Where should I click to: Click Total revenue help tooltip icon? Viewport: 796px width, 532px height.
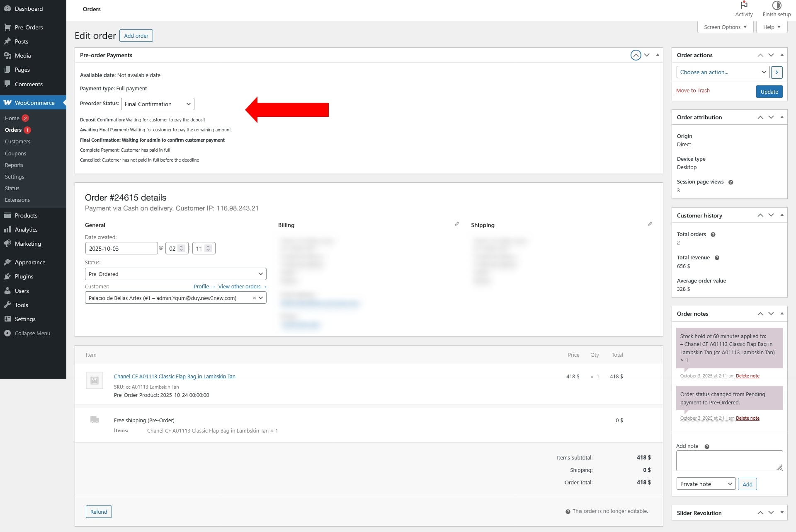point(717,258)
